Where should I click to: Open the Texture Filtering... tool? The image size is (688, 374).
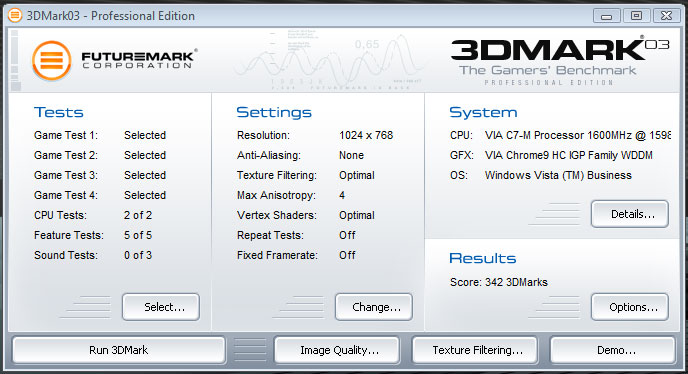pos(475,350)
